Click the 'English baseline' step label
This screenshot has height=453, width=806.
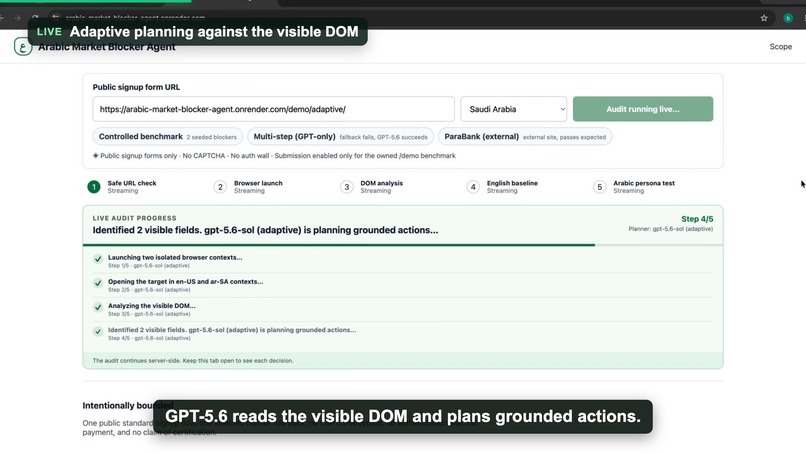512,183
